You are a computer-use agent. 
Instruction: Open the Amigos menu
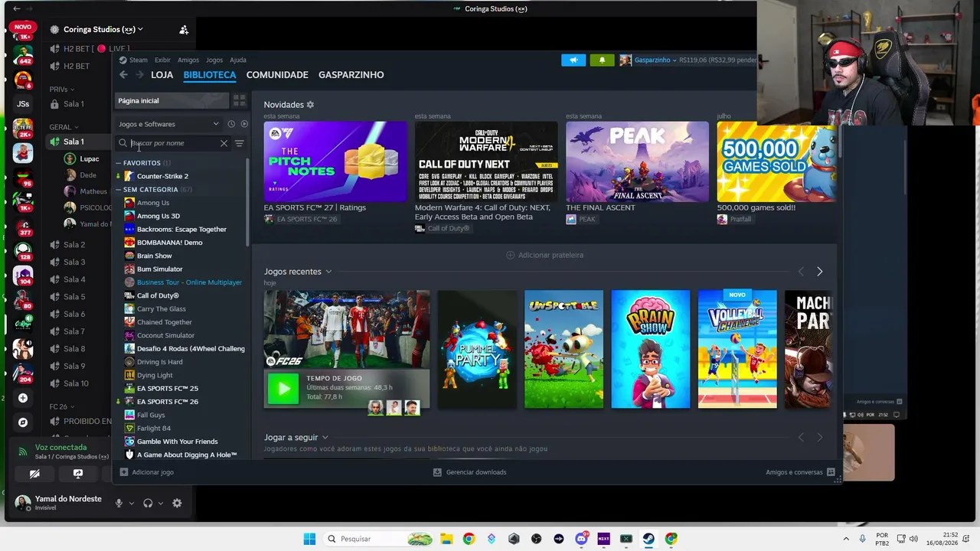[188, 60]
